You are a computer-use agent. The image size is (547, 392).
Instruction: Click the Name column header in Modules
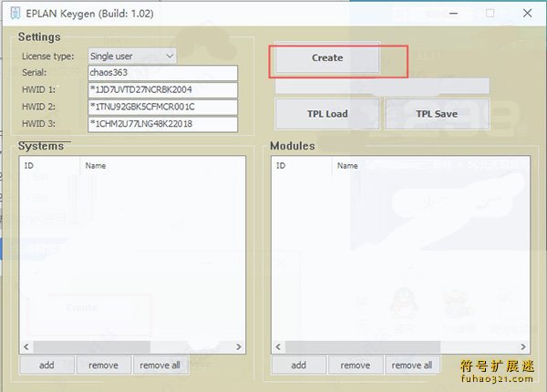pyautogui.click(x=431, y=166)
